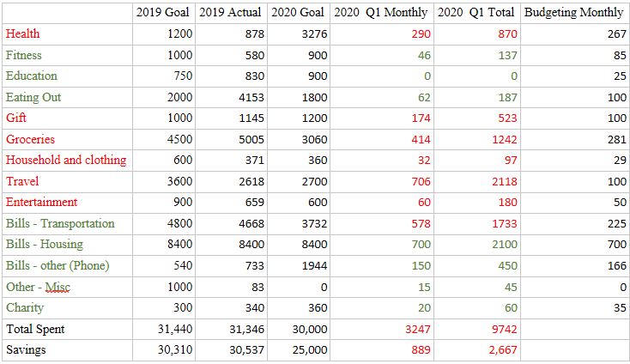
Task: Select the Charity row label
Action: [x=25, y=307]
